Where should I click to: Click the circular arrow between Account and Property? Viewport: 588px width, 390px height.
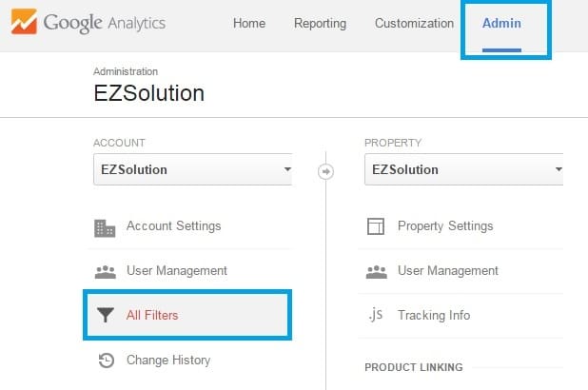tap(325, 171)
